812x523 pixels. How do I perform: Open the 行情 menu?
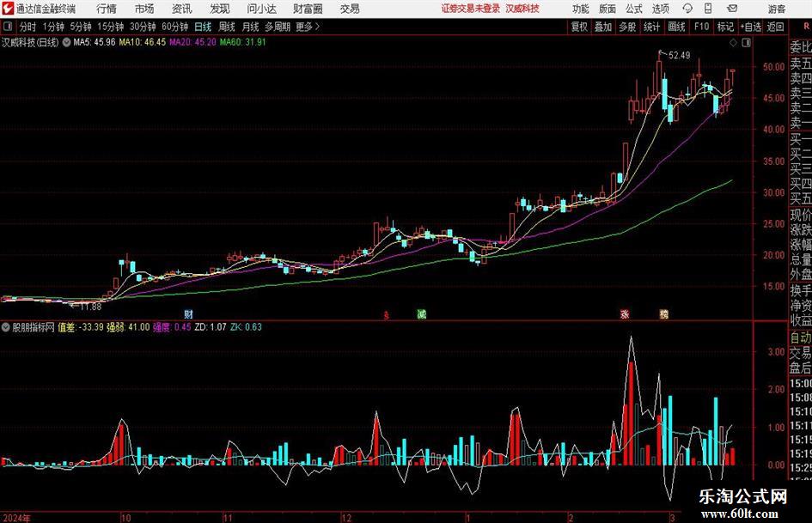coord(107,9)
